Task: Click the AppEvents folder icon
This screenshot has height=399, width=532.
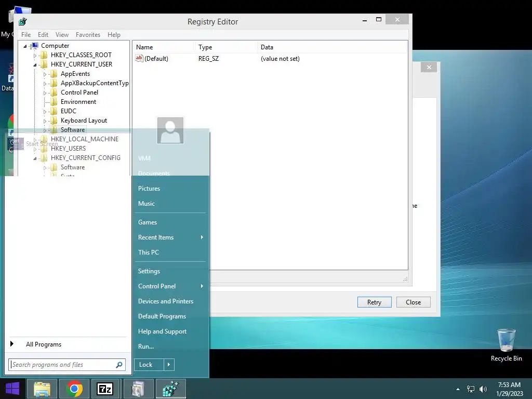Action: point(54,74)
